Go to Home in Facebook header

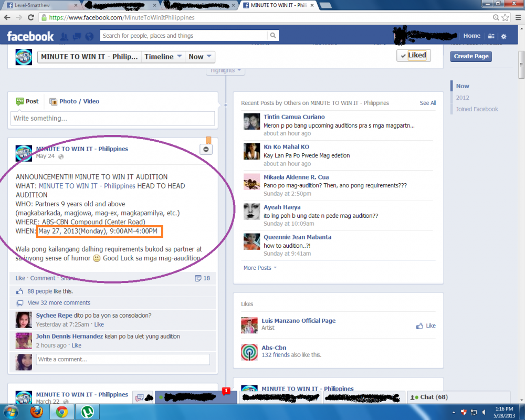[472, 36]
